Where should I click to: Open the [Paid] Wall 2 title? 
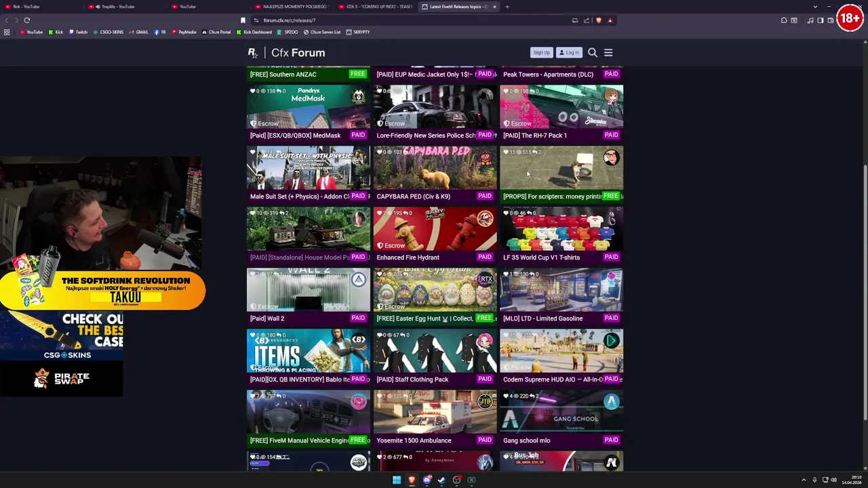(267, 319)
